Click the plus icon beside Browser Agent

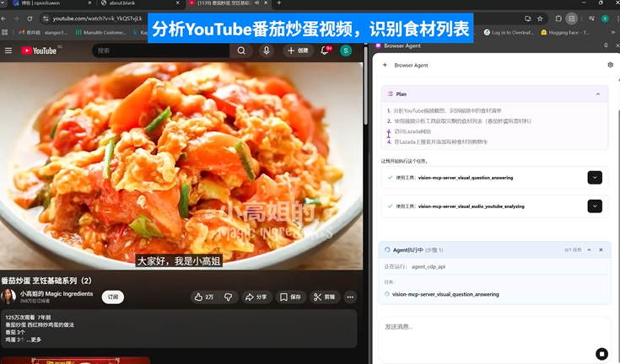[385, 65]
